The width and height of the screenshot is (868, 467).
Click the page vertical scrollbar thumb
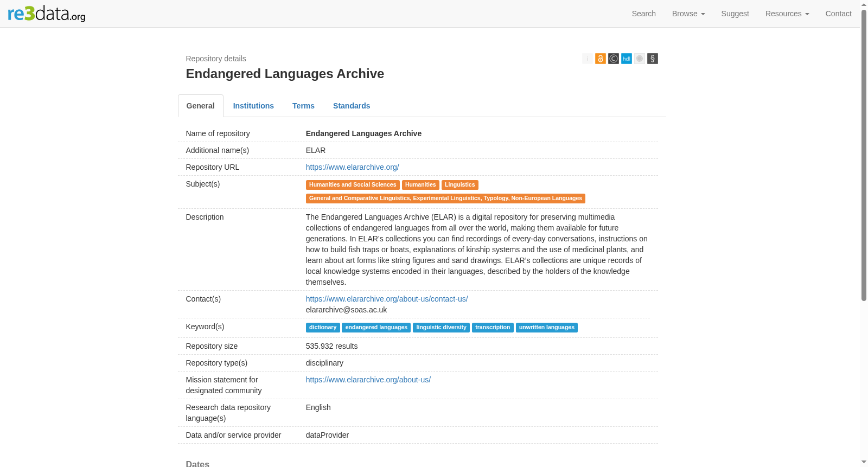[864, 155]
